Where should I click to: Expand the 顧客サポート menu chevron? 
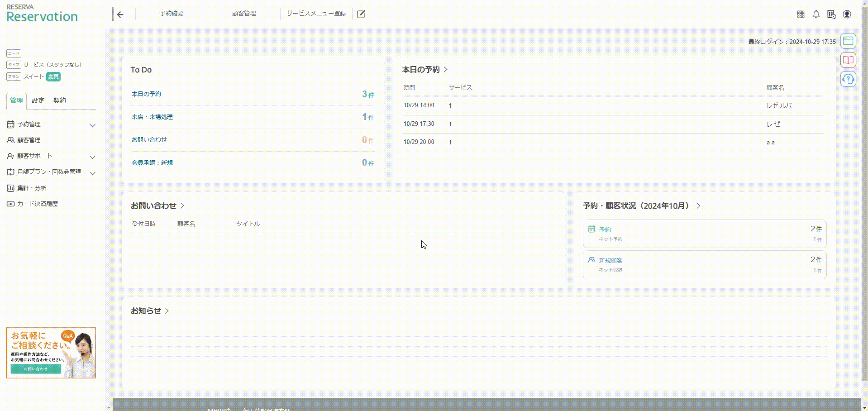click(92, 157)
